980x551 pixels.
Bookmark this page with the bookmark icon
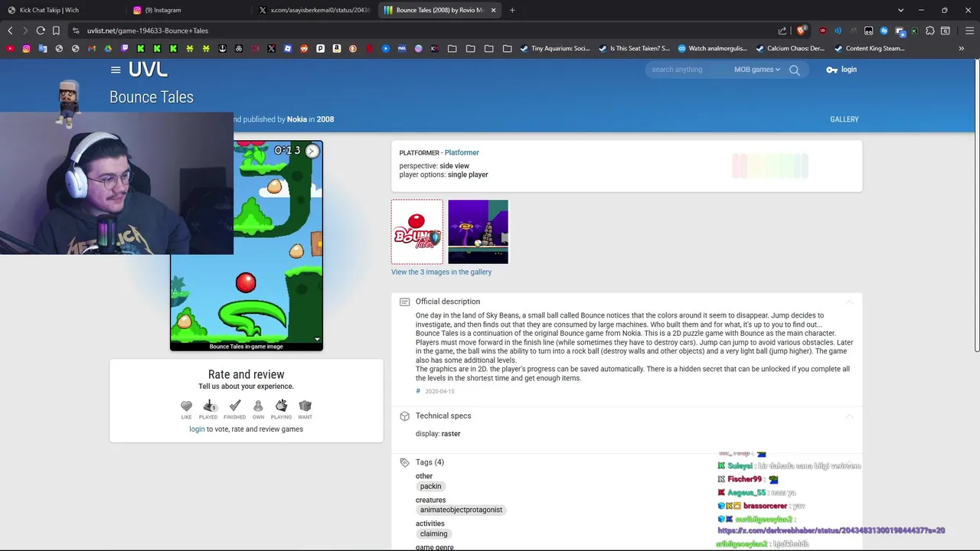(56, 31)
